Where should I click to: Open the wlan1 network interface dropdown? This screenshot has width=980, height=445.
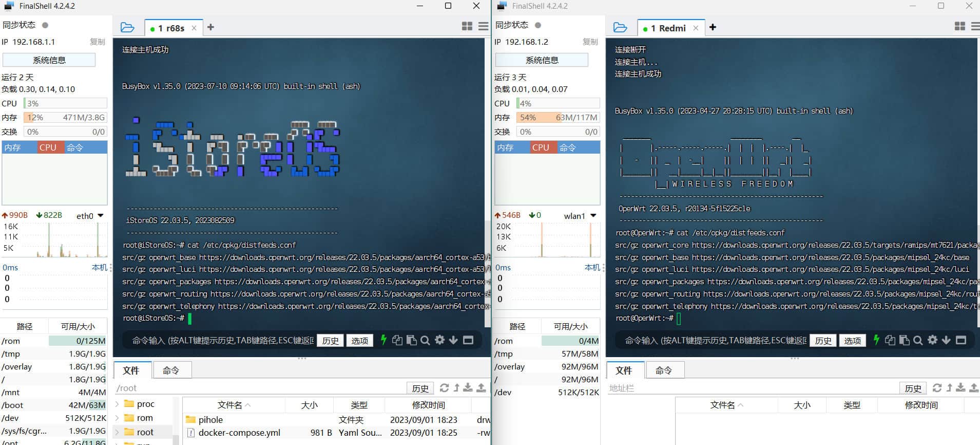(x=593, y=216)
